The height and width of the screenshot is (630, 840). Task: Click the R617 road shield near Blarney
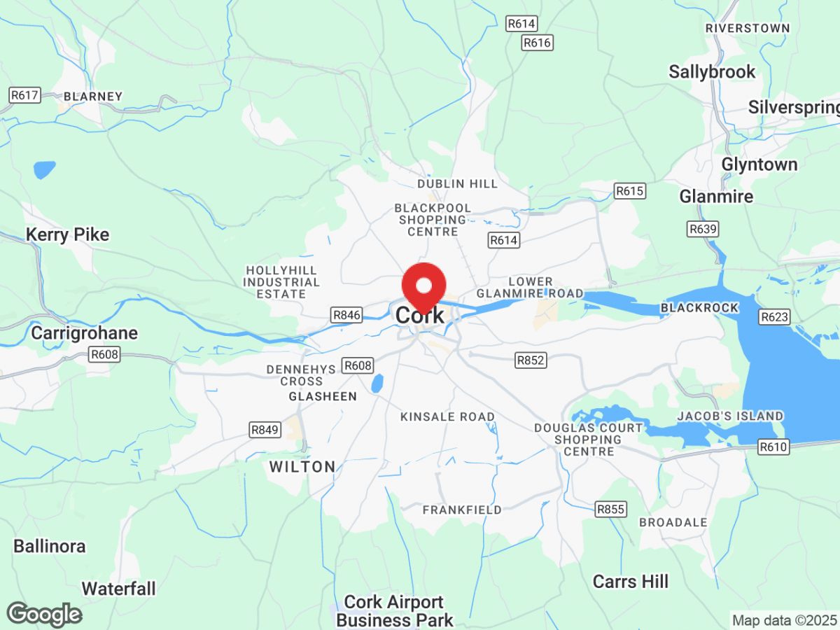pos(25,95)
